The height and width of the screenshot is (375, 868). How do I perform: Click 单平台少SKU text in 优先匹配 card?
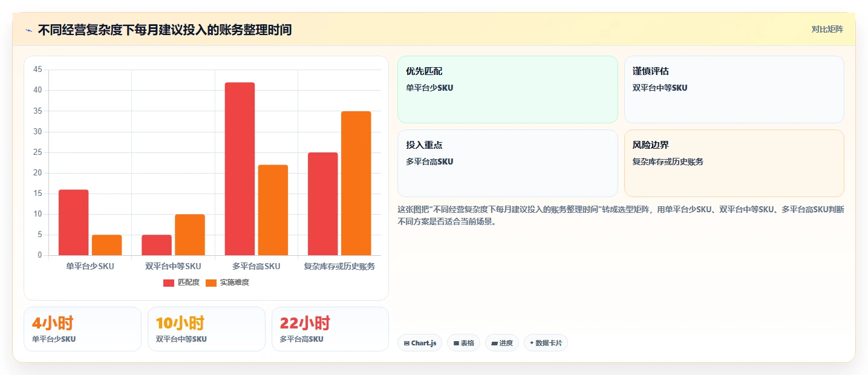[x=429, y=88]
